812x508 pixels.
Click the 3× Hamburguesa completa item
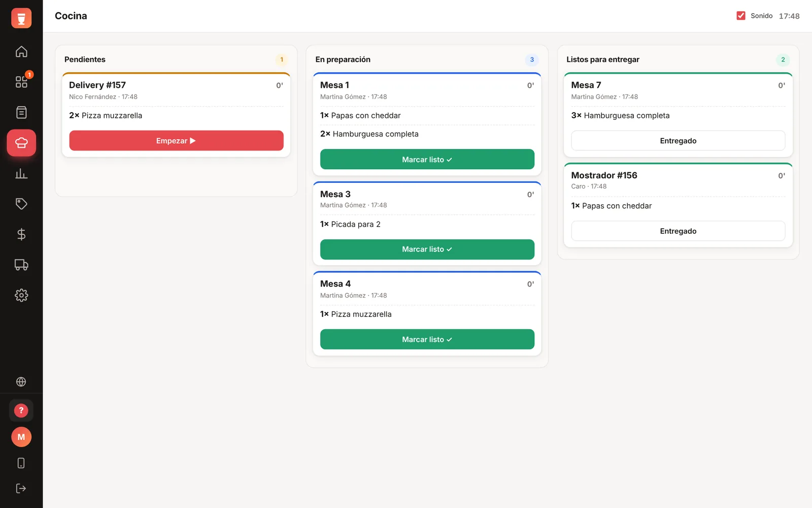click(620, 115)
